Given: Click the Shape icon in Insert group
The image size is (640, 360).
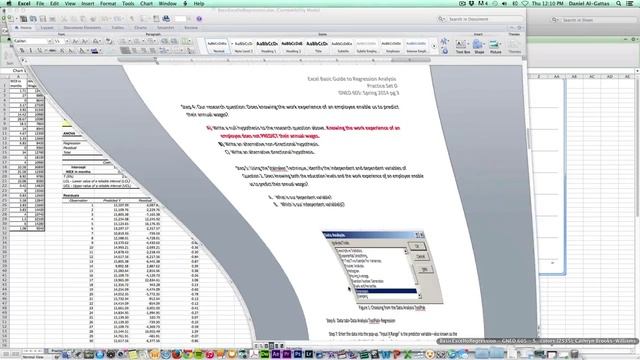Looking at the screenshot, I should (x=479, y=46).
